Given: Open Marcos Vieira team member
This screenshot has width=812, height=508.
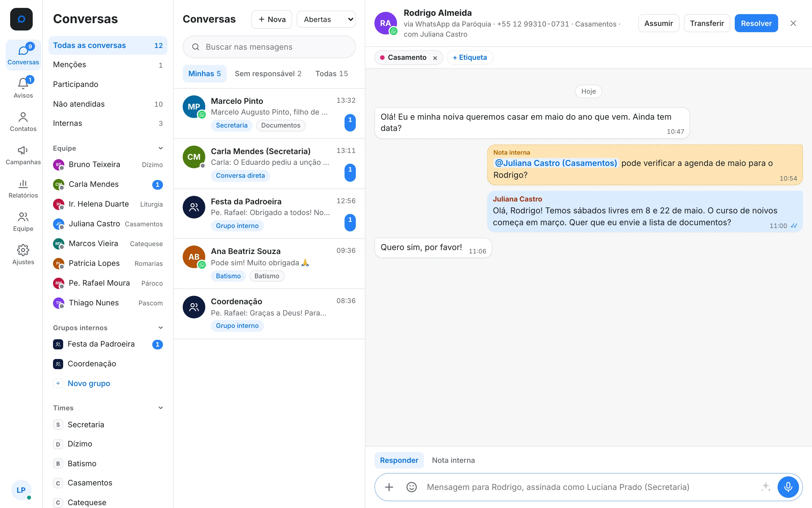Looking at the screenshot, I should tap(108, 244).
